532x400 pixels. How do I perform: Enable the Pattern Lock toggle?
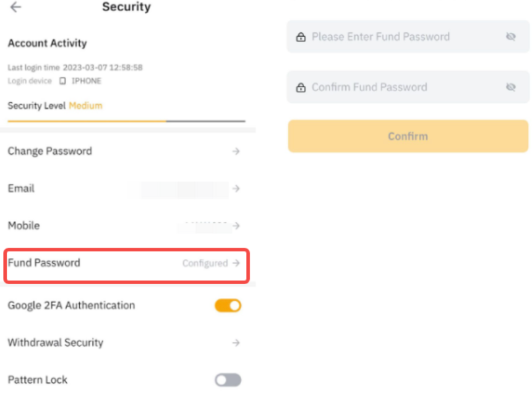(228, 380)
